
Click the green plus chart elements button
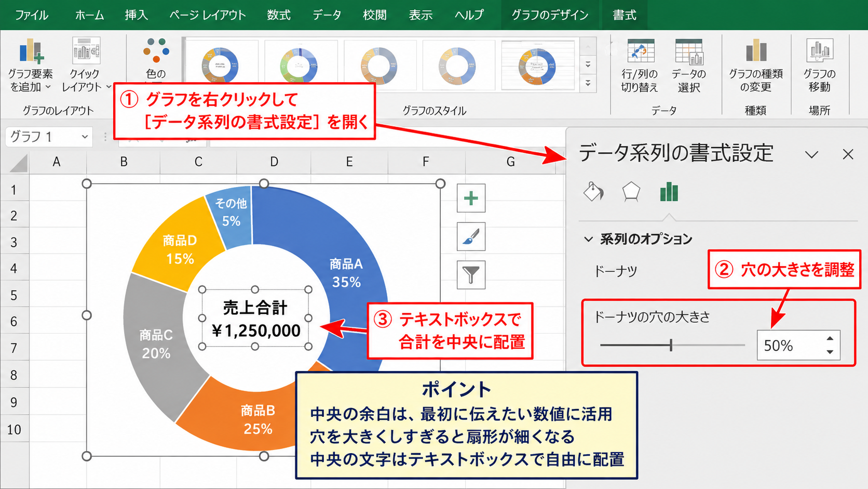(471, 198)
